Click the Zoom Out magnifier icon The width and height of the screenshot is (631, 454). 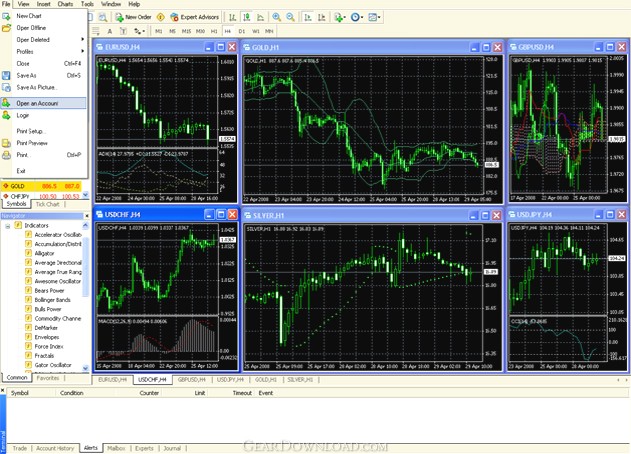click(x=290, y=17)
